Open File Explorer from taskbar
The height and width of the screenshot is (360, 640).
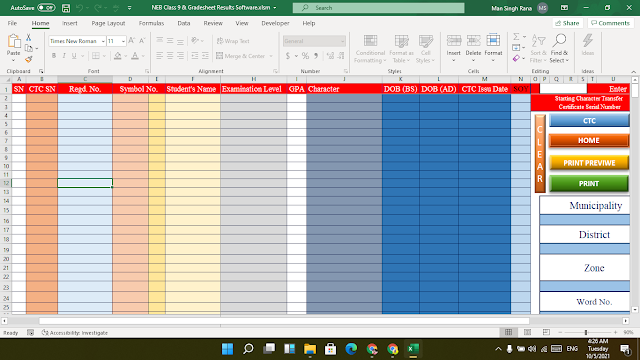(x=310, y=349)
